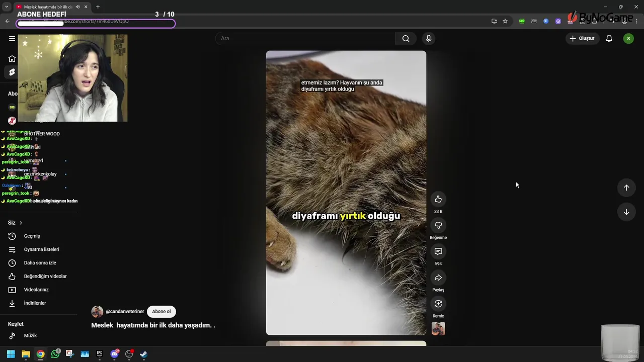Viewport: 644px width, 362px height.
Task: Pause the playing short video
Action: (x=346, y=193)
